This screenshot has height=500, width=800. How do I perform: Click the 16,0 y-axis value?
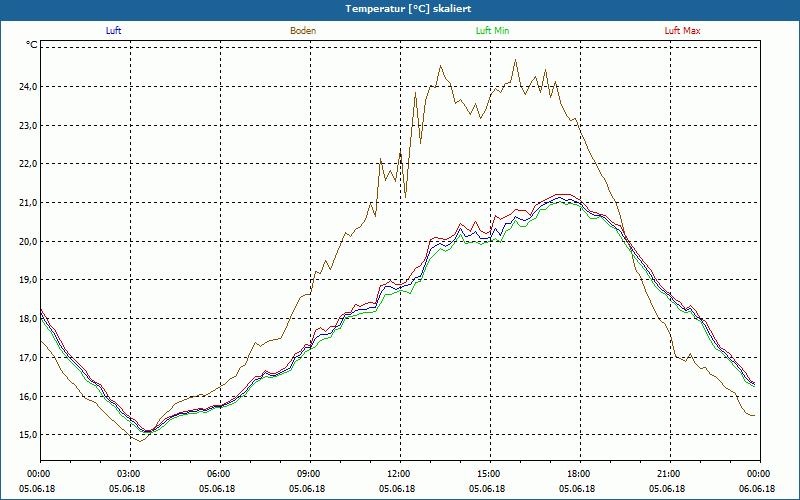29,396
